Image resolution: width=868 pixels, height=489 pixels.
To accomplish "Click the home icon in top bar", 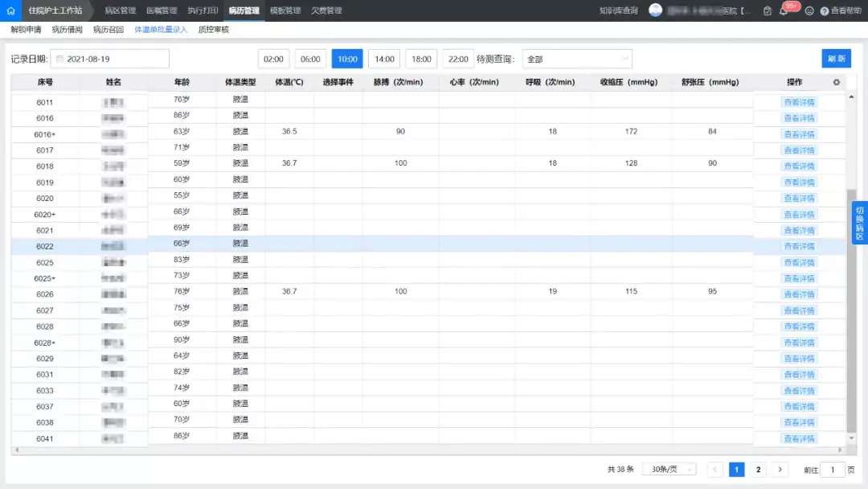I will tap(10, 10).
